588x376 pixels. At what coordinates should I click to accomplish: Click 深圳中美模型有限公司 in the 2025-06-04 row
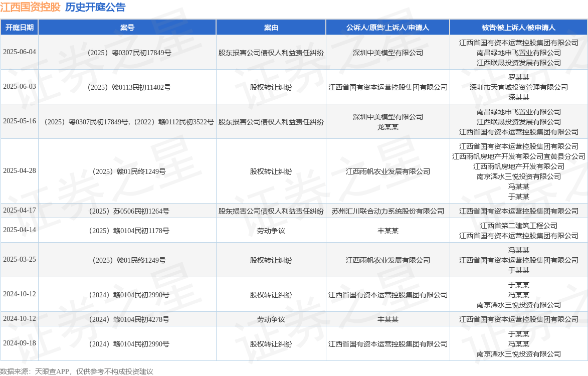coord(388,53)
